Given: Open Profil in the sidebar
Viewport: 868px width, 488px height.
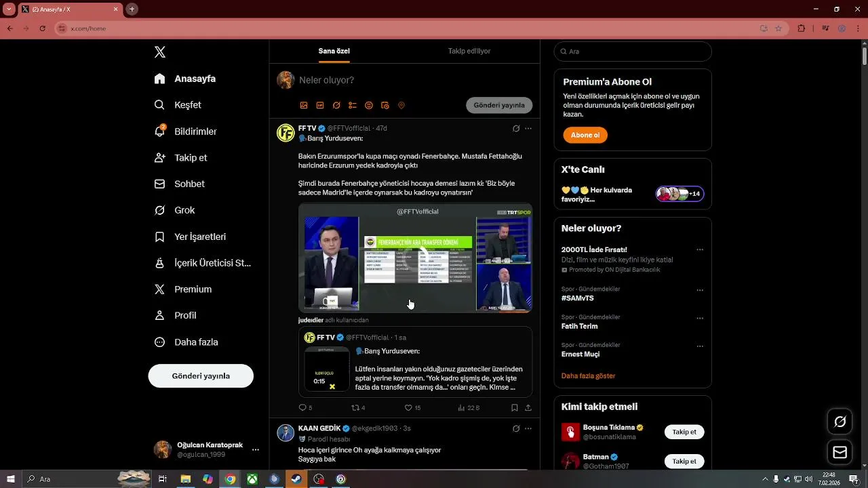Looking at the screenshot, I should [x=175, y=315].
